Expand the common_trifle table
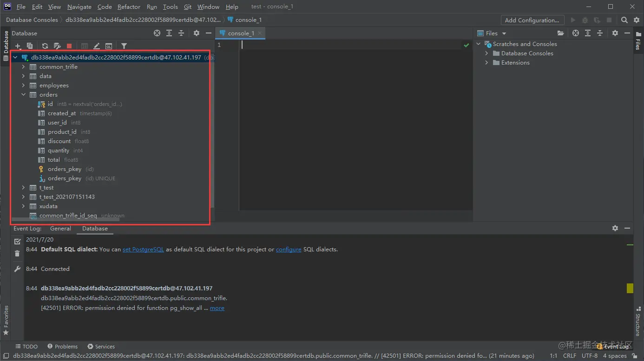This screenshot has height=361, width=644. (24, 67)
